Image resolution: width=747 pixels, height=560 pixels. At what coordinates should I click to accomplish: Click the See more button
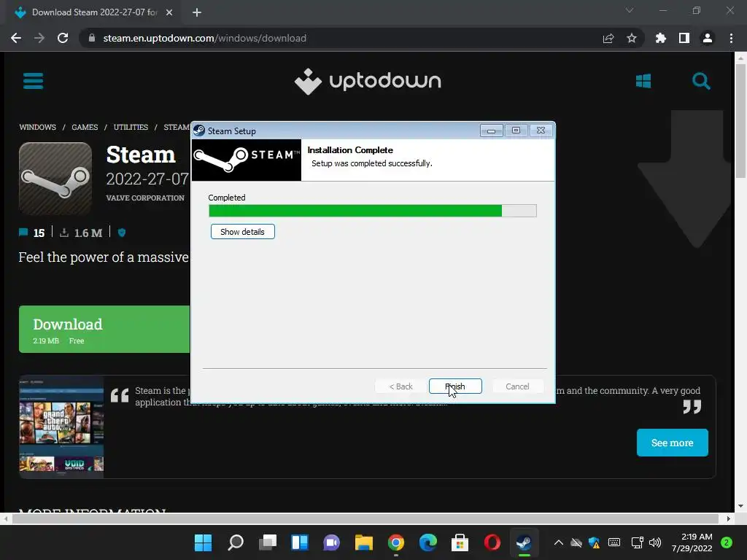pyautogui.click(x=672, y=443)
